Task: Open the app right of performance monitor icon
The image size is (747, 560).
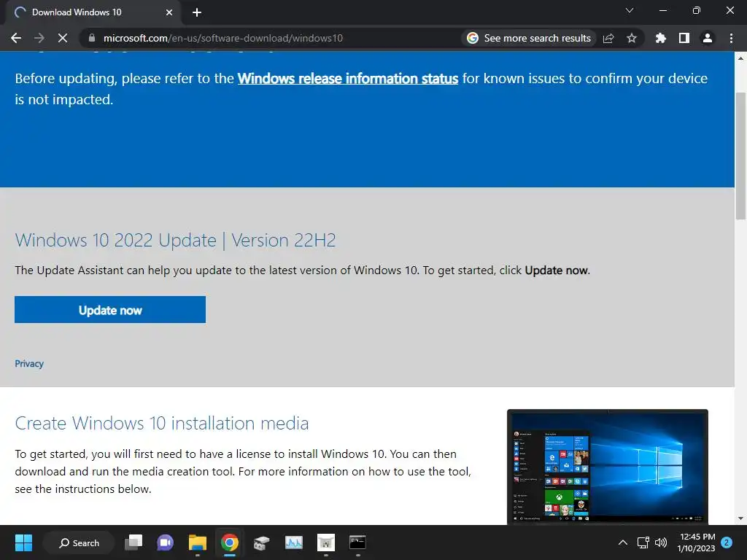Action: tap(326, 542)
